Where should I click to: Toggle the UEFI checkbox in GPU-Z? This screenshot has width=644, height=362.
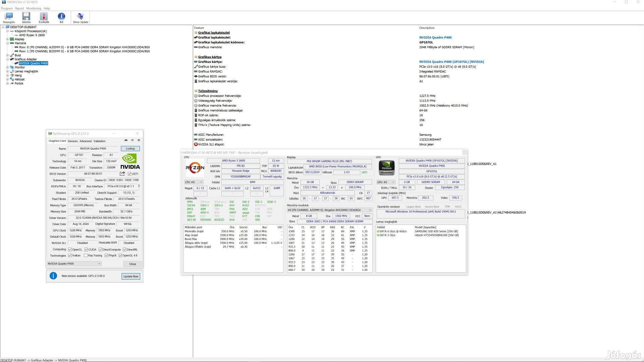pyautogui.click(x=129, y=174)
